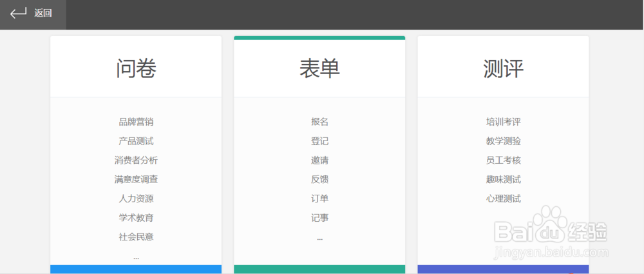
Task: Click 报名 in the 表单 list
Action: (319, 122)
